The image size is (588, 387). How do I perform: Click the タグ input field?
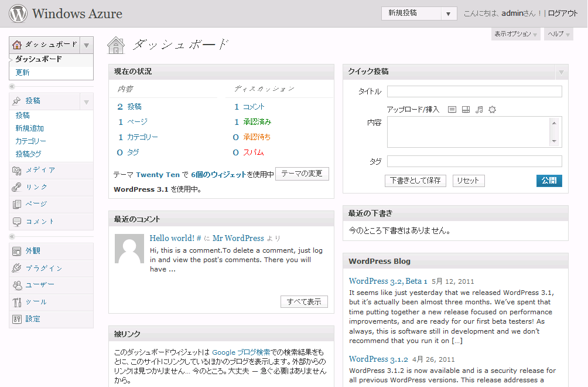click(x=474, y=161)
